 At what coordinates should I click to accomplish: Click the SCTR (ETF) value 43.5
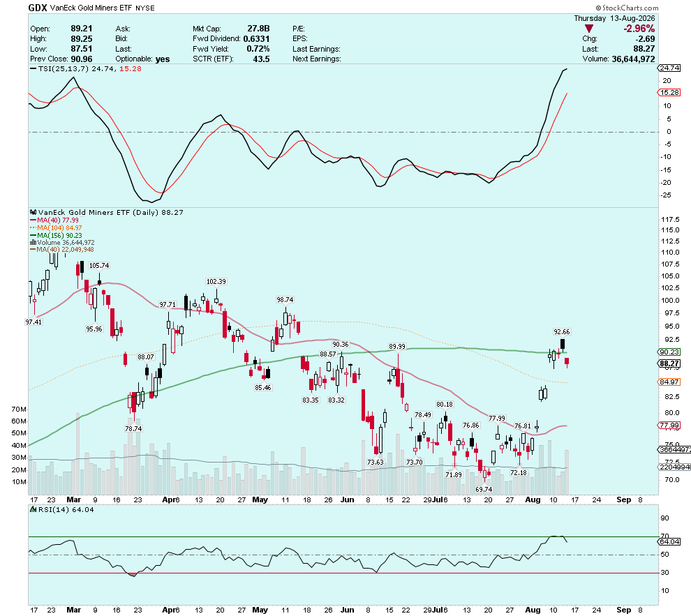(x=261, y=59)
